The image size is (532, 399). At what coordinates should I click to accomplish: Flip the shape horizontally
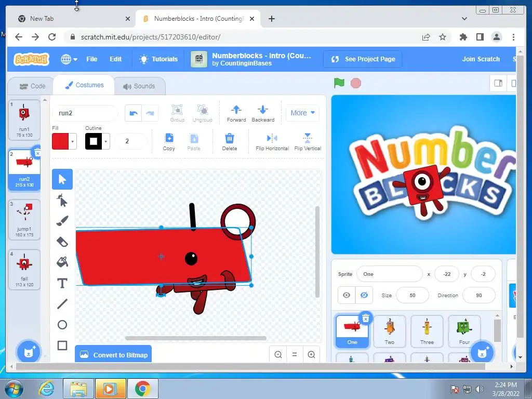click(x=272, y=142)
